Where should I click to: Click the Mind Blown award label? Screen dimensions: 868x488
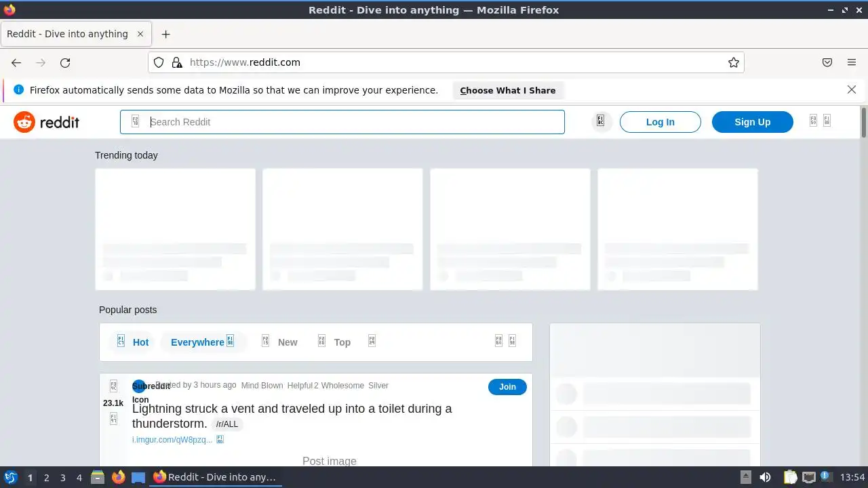tap(262, 386)
